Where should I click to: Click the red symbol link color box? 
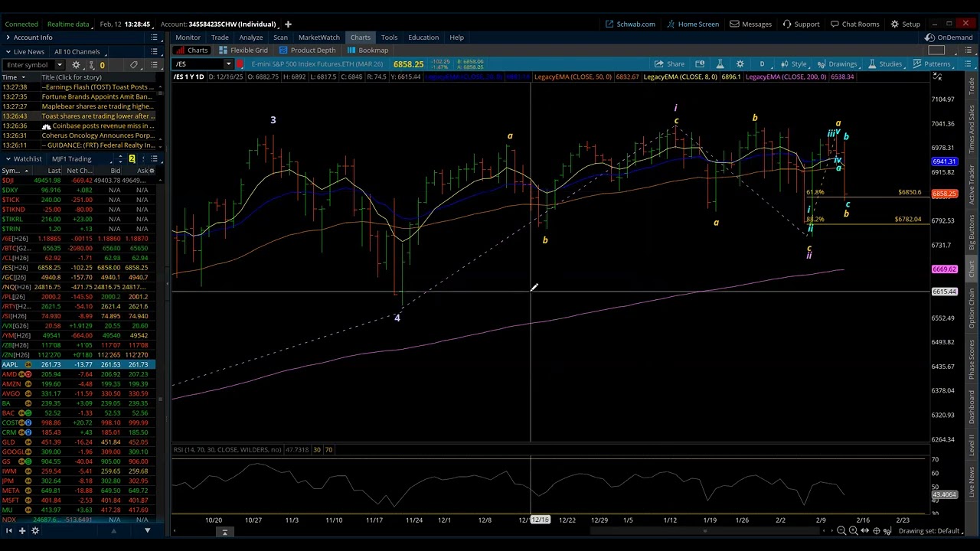[240, 64]
